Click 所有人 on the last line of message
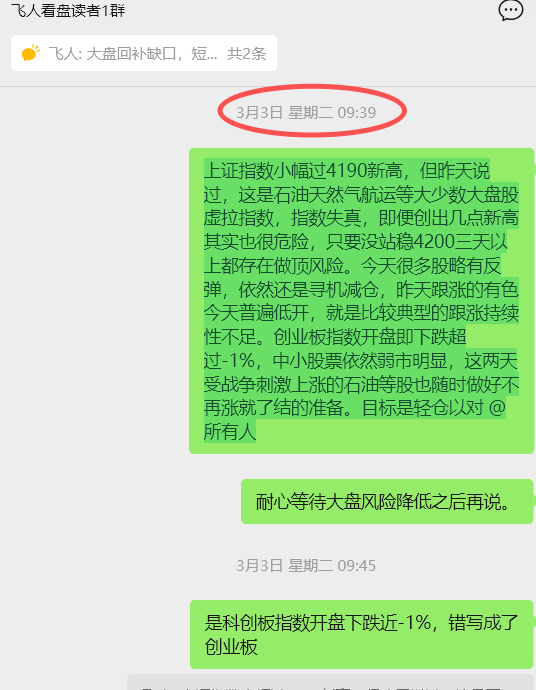The height and width of the screenshot is (690, 536). [230, 432]
